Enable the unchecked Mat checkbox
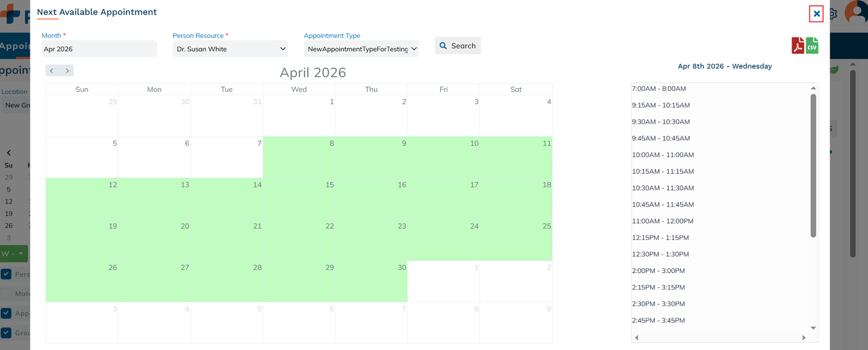Image resolution: width=868 pixels, height=350 pixels. click(6, 294)
